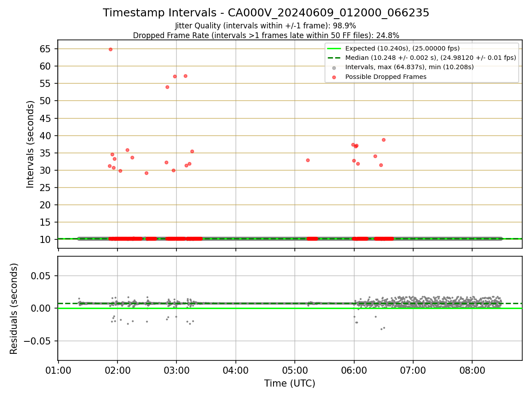Click the gray dot marker in legend

click(x=334, y=68)
